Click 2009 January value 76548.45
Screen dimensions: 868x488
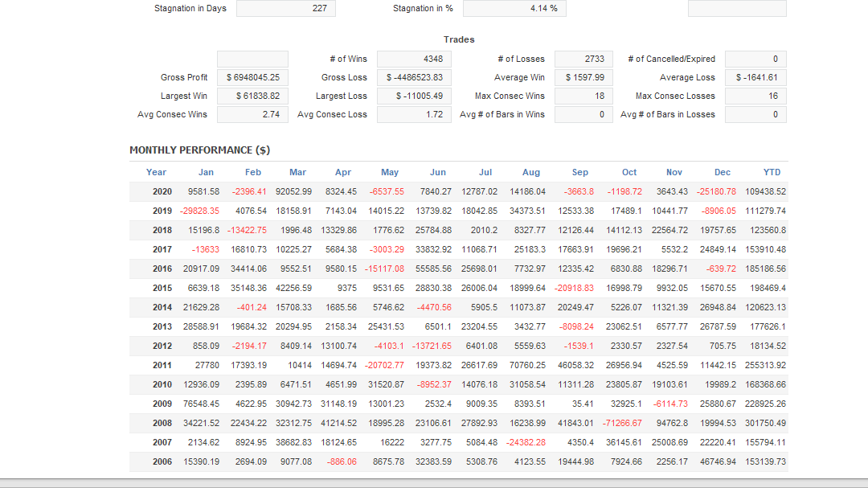click(x=201, y=404)
